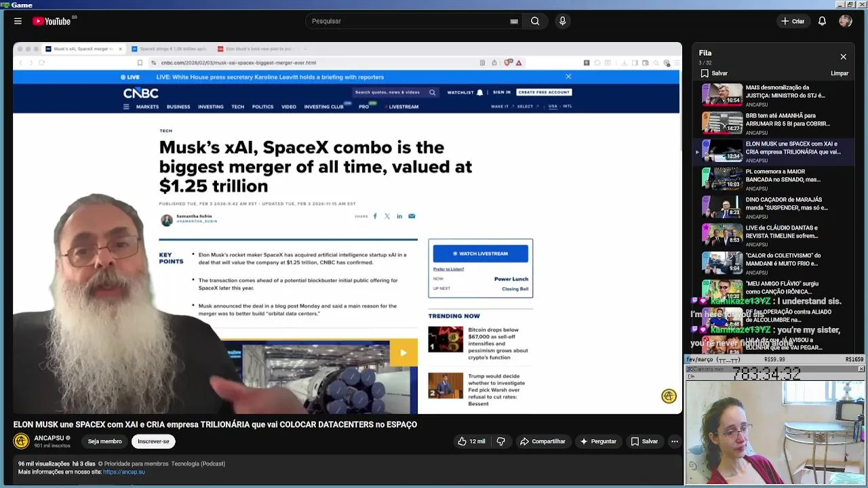In video, switch to the SpaceX atinge tab
The width and height of the screenshot is (868, 488).
170,49
